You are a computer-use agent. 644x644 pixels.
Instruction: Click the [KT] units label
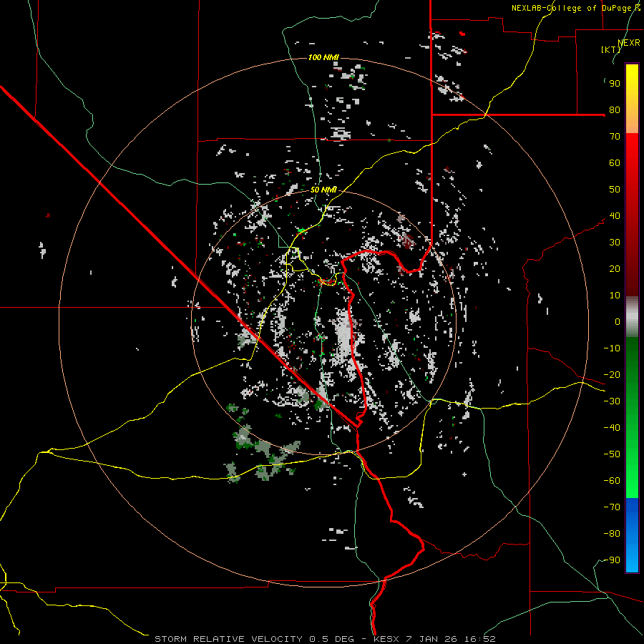coord(610,49)
